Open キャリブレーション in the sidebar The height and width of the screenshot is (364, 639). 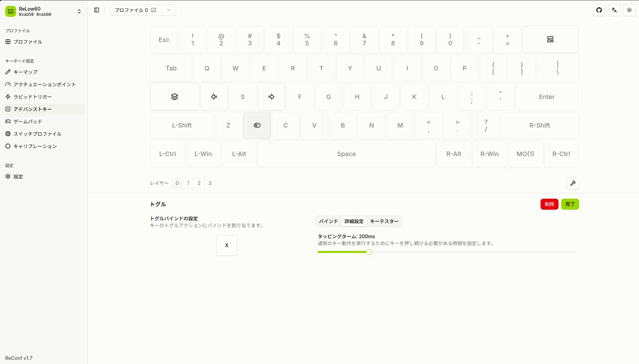[43, 146]
